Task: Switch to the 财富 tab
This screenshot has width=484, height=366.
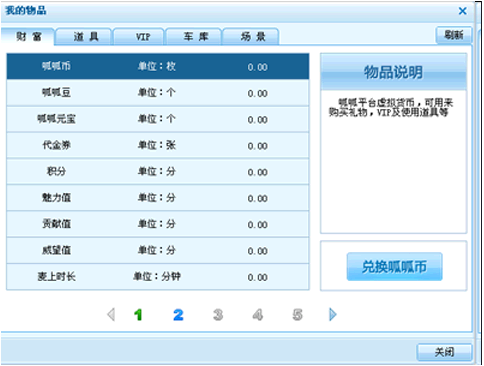Action: [x=28, y=36]
